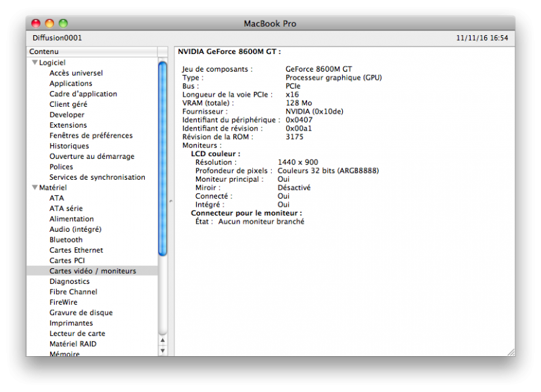Click the Diffusion0001 computer name
541x392 pixels.
(57, 38)
